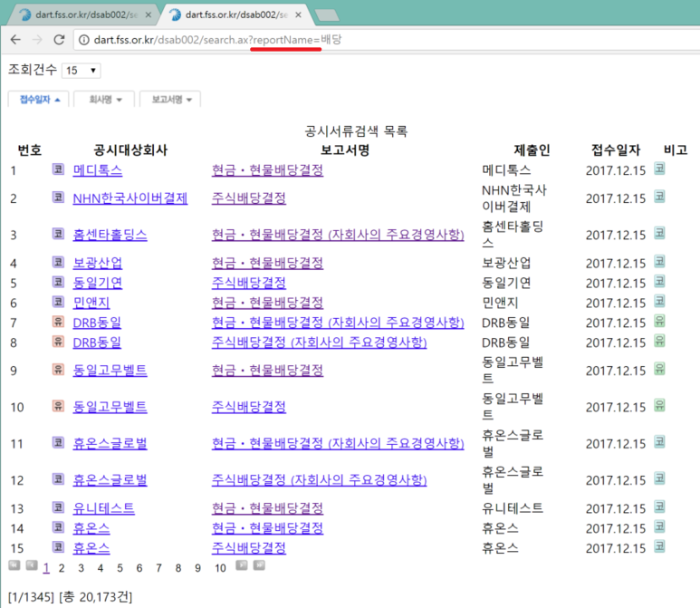Image resolution: width=700 pixels, height=608 pixels.
Task: Click the 코 icon beside 홈센타홀딩스 link
Action: tap(58, 234)
